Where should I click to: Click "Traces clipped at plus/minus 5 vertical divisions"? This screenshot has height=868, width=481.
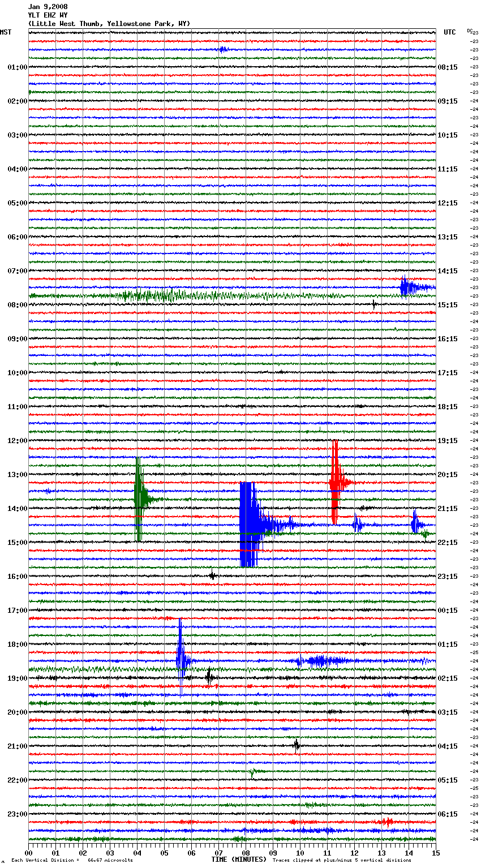pos(342,861)
